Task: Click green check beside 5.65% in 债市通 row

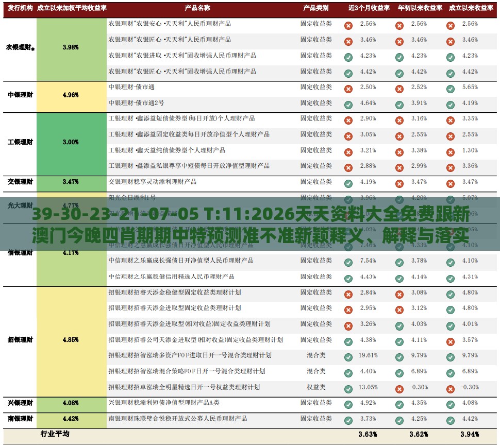Action: coord(450,89)
